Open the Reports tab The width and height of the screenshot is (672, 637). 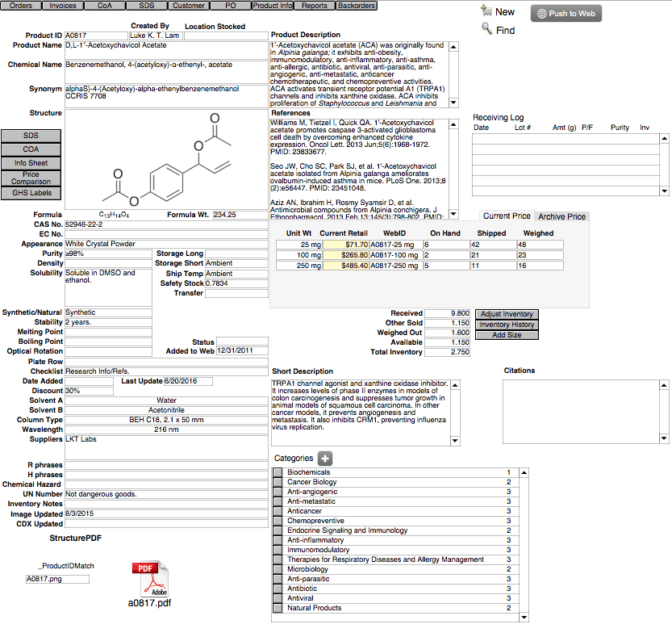point(315,6)
